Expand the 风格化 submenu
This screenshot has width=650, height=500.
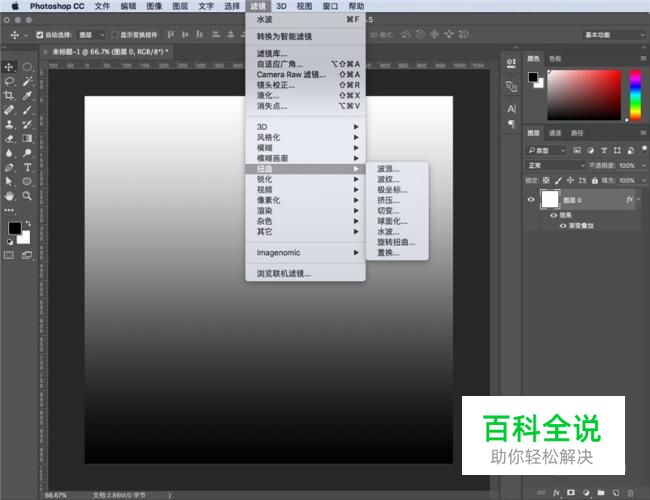(306, 137)
